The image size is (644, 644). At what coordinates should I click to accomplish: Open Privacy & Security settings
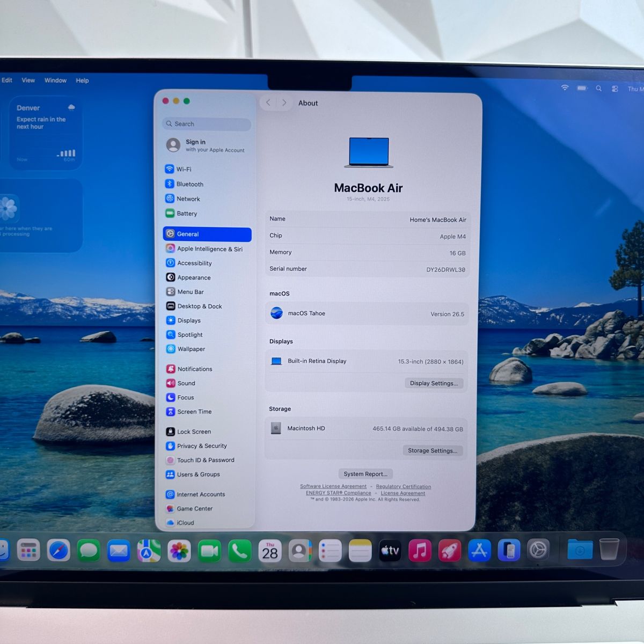coord(207,446)
